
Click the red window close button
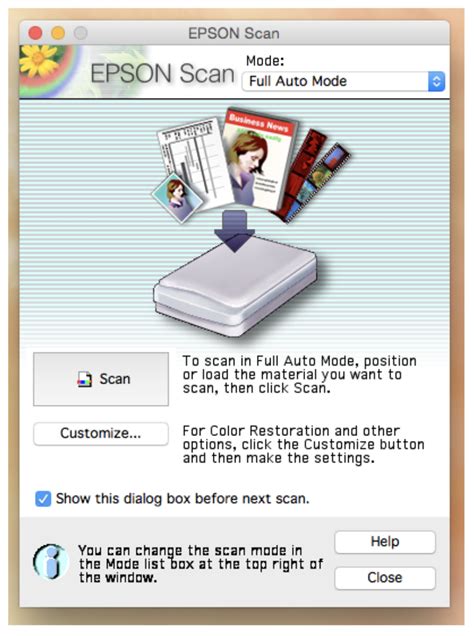35,33
